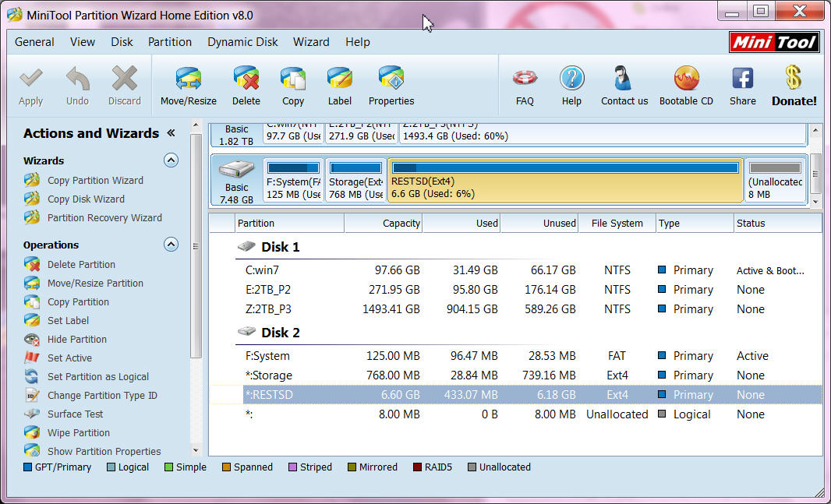The width and height of the screenshot is (831, 504).
Task: Collapse the Wizards section
Action: 171,160
